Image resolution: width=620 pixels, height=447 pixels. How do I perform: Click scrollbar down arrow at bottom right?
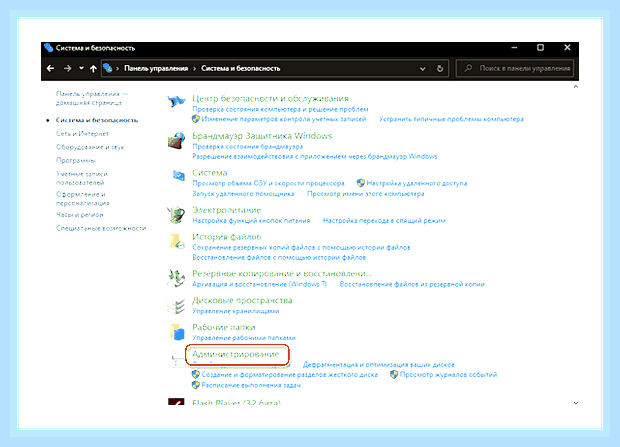coord(576,403)
